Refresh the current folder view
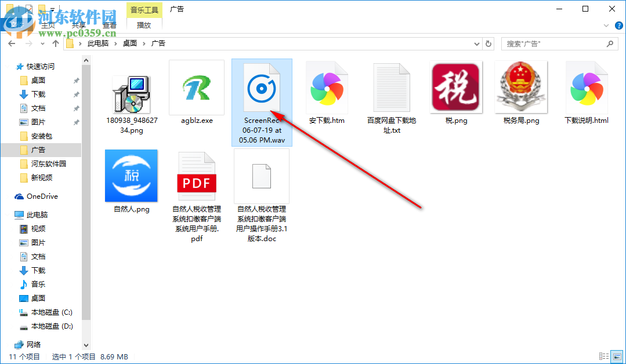Viewport: 626px width, 364px height. [x=489, y=43]
